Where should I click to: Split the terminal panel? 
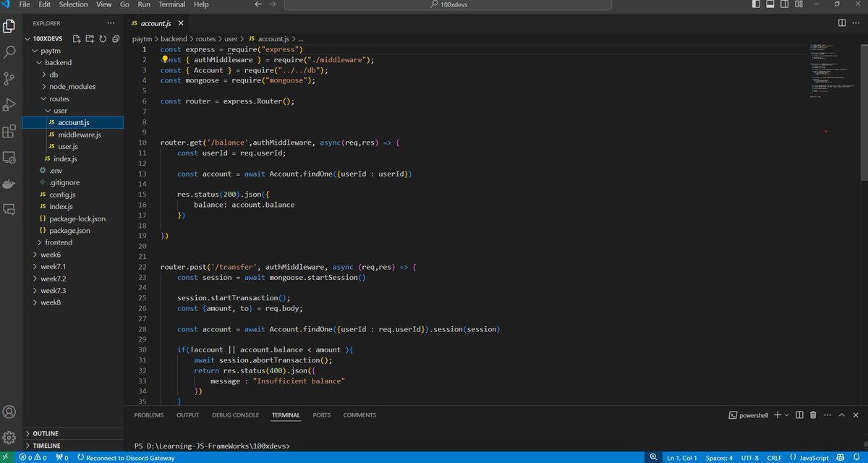coord(799,415)
